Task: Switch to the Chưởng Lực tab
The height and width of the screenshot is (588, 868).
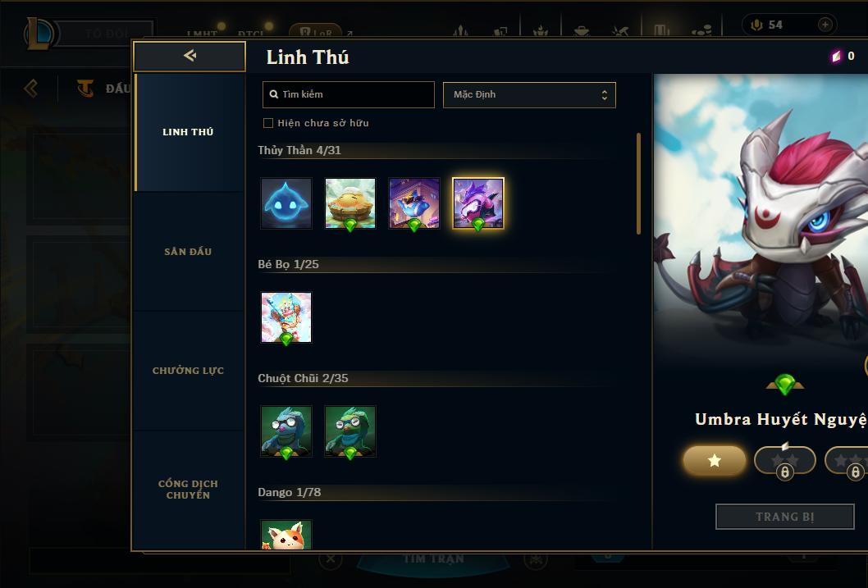Action: click(188, 371)
